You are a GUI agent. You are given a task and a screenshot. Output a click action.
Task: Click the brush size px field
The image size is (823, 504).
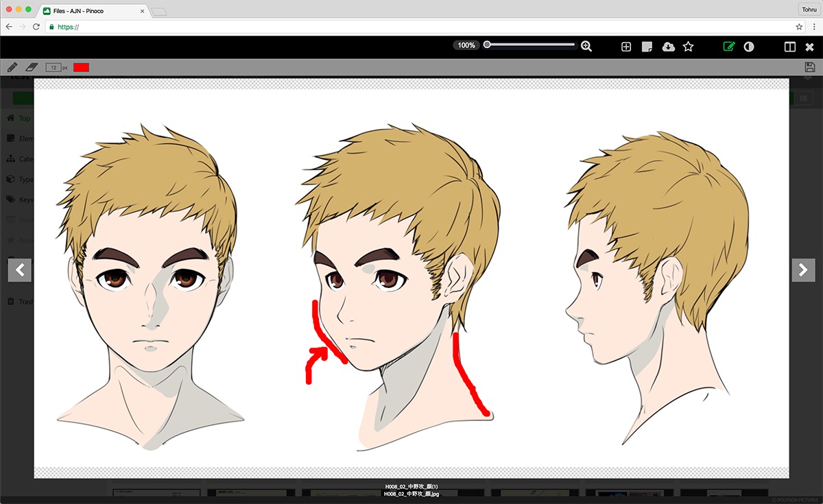pyautogui.click(x=53, y=67)
